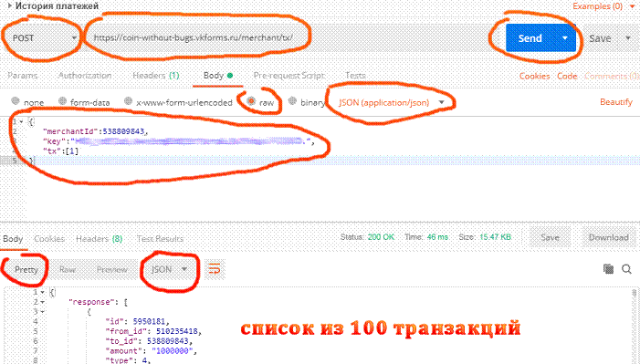Click the "key" line in request body
The image size is (640, 364).
coord(179,141)
